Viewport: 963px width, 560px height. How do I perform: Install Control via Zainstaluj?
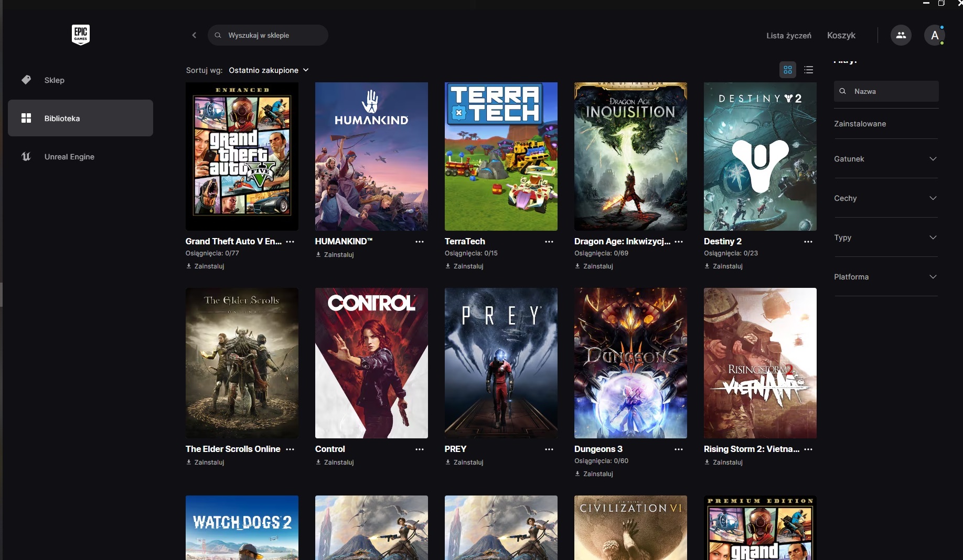tap(335, 462)
